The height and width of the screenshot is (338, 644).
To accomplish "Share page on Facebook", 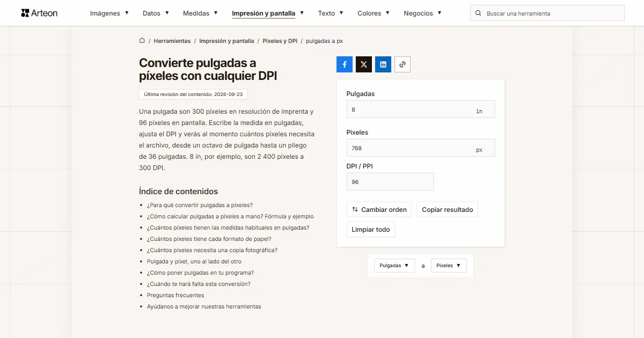I will click(x=345, y=64).
